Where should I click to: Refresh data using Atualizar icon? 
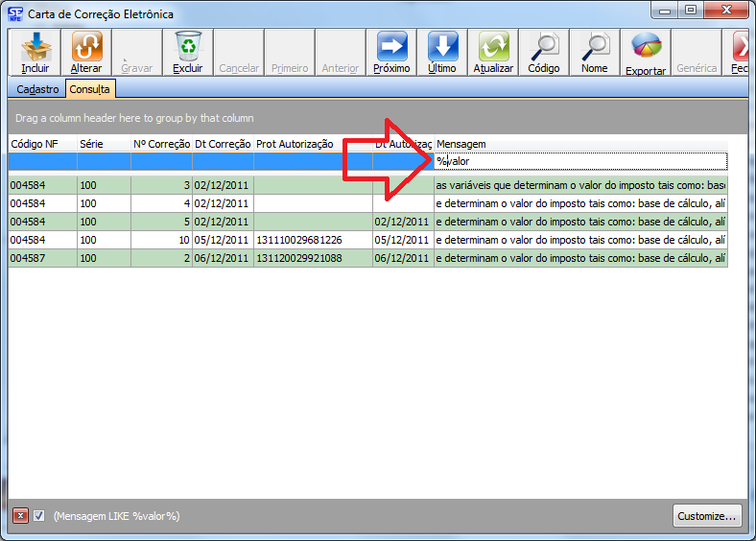tap(493, 52)
